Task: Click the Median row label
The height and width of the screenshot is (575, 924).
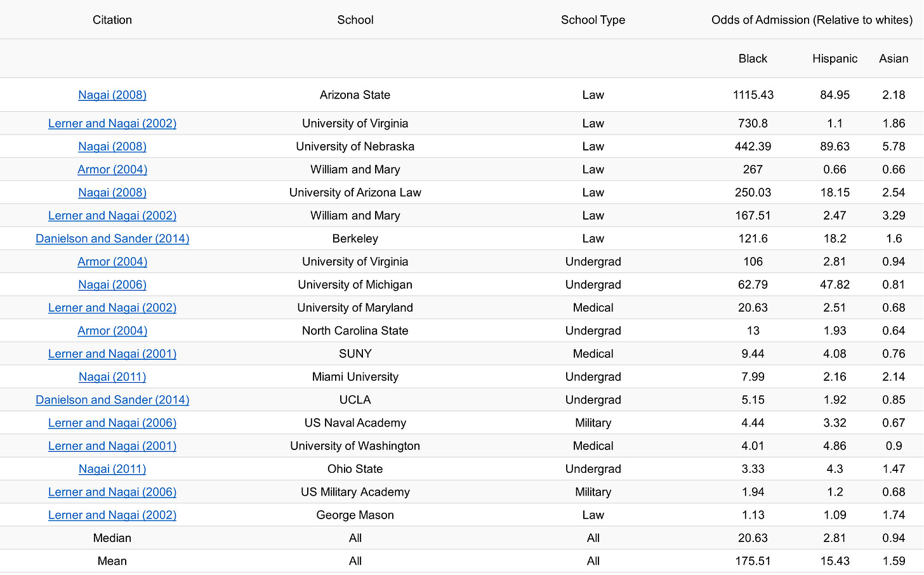Action: coord(112,538)
